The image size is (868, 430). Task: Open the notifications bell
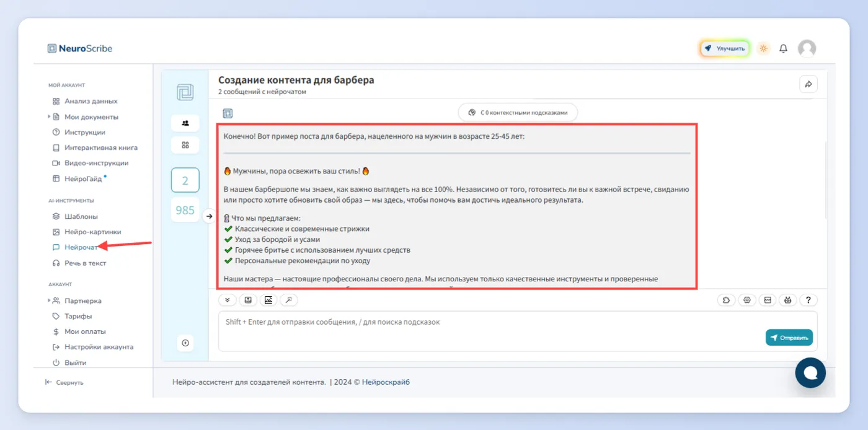tap(784, 48)
